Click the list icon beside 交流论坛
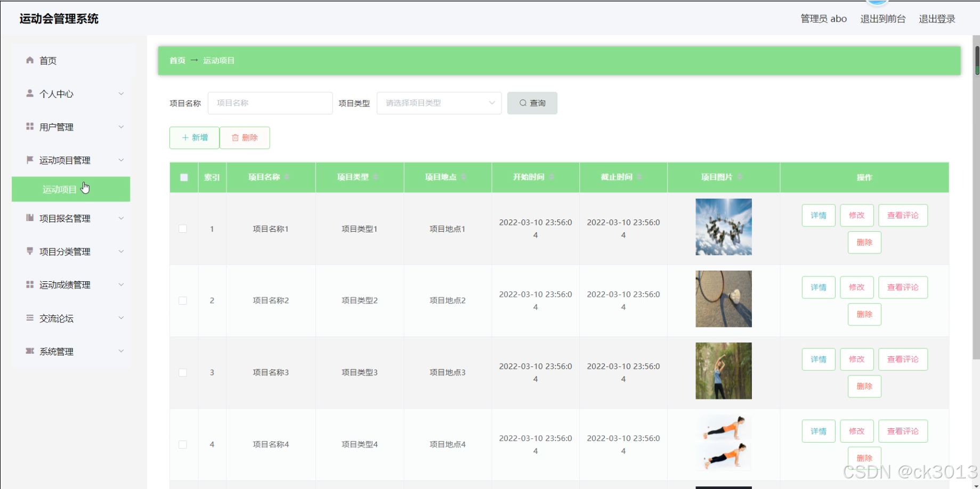980x489 pixels. [x=30, y=318]
